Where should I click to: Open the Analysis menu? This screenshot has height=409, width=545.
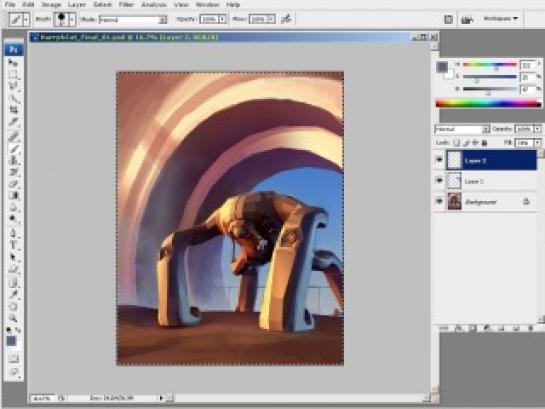[x=154, y=5]
